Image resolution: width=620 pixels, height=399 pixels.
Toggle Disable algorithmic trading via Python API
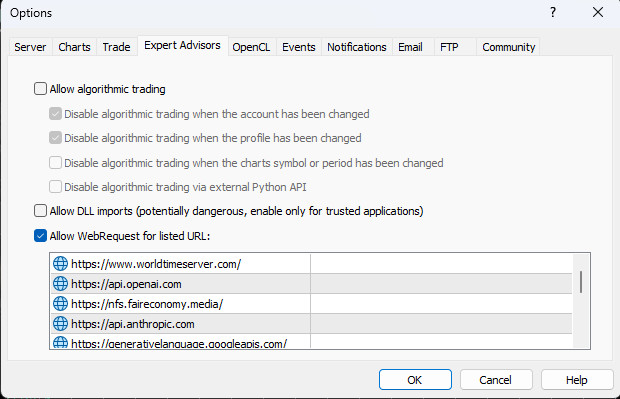point(55,187)
